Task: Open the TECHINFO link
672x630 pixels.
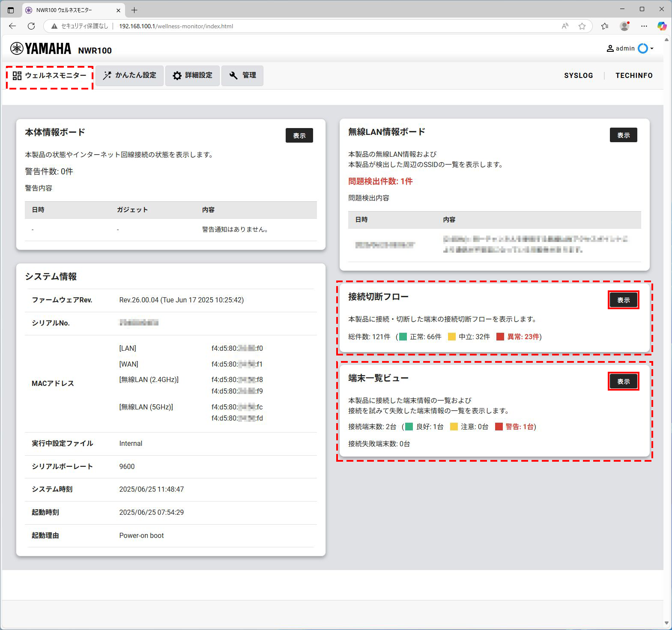Action: [634, 75]
